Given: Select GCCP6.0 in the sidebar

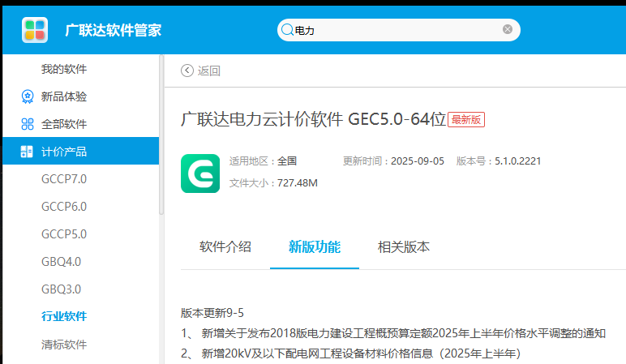Looking at the screenshot, I should pyautogui.click(x=64, y=207).
